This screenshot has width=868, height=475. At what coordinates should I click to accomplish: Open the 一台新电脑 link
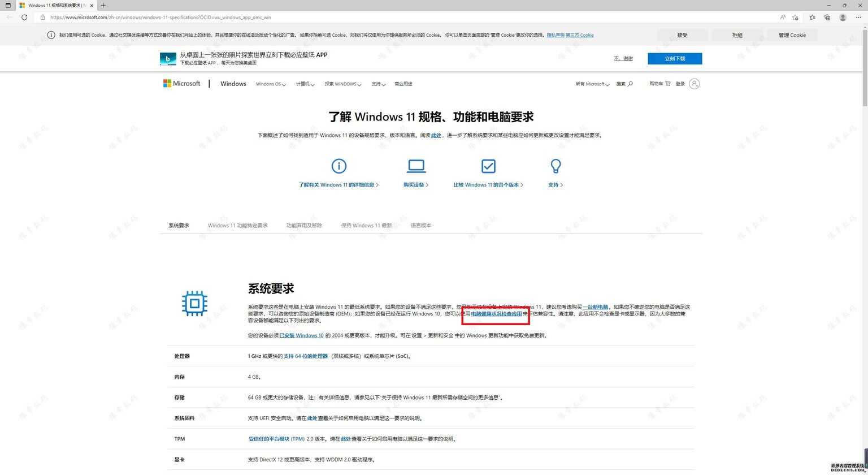pos(596,307)
